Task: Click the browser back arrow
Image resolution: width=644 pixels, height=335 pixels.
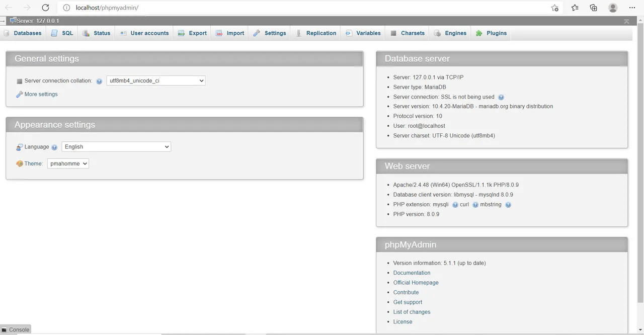Action: coord(9,8)
